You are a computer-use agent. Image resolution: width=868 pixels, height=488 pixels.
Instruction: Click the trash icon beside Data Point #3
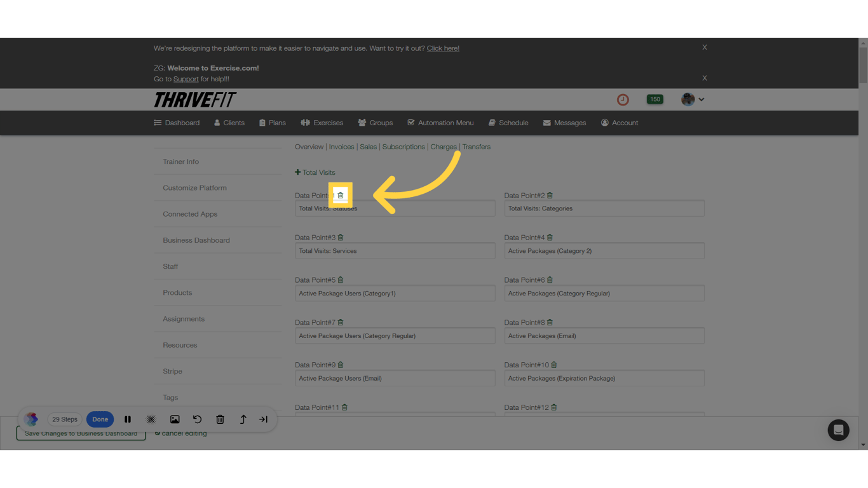coord(341,238)
